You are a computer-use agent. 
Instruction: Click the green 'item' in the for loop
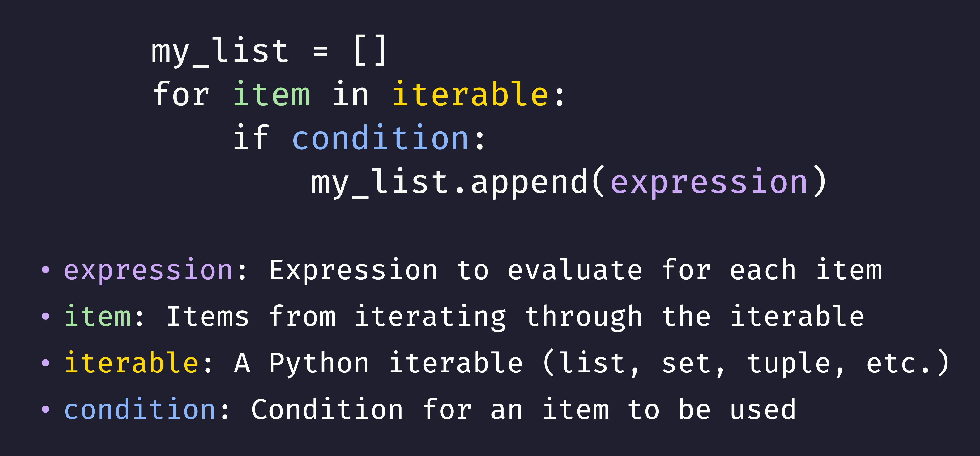(x=272, y=94)
